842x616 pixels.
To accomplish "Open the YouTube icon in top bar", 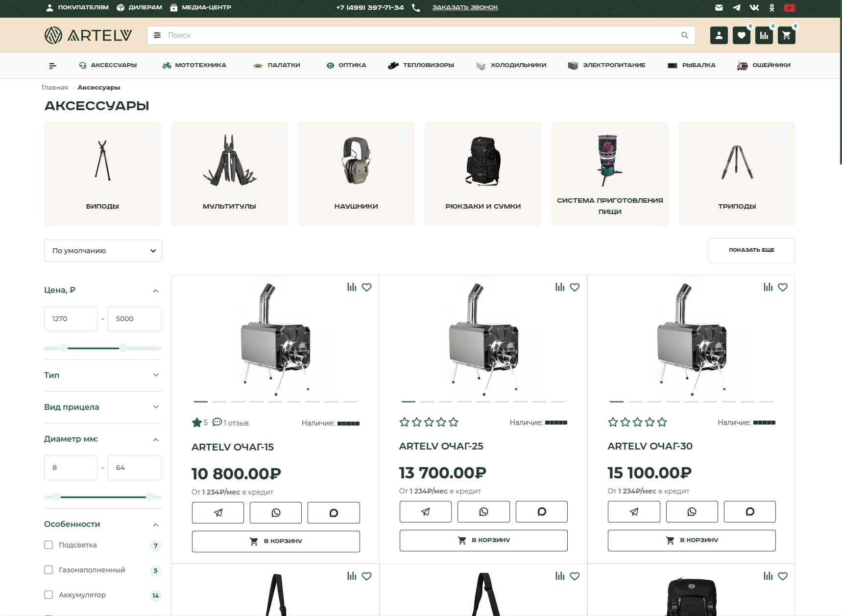I will [790, 7].
